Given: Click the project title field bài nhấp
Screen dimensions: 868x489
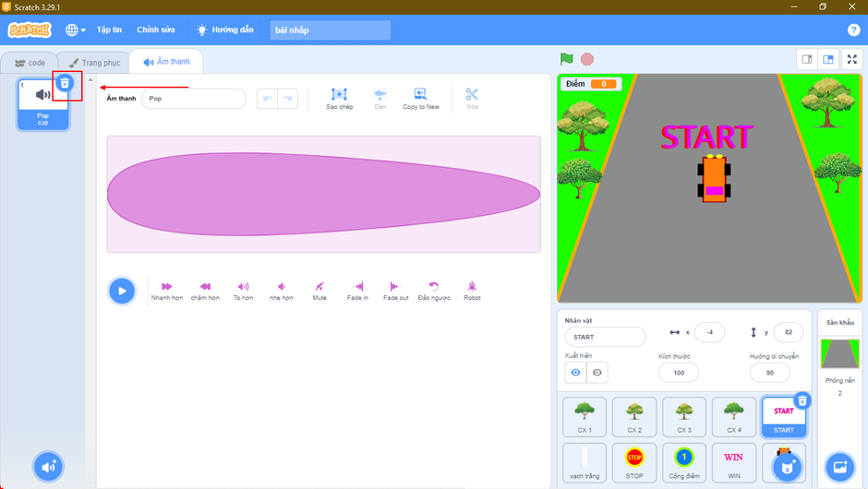Looking at the screenshot, I should pyautogui.click(x=330, y=30).
